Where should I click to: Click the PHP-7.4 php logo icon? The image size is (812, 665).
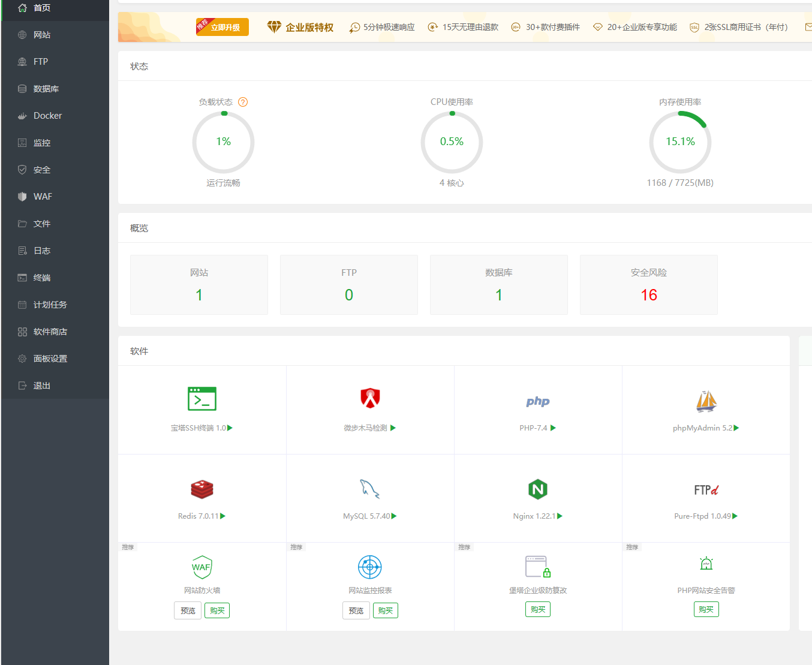click(538, 401)
